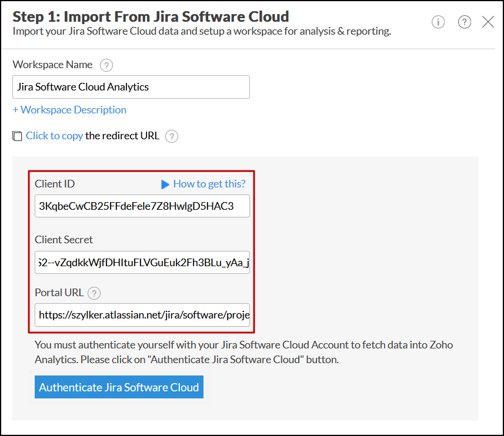Click the Workspace Name input field

tap(131, 87)
